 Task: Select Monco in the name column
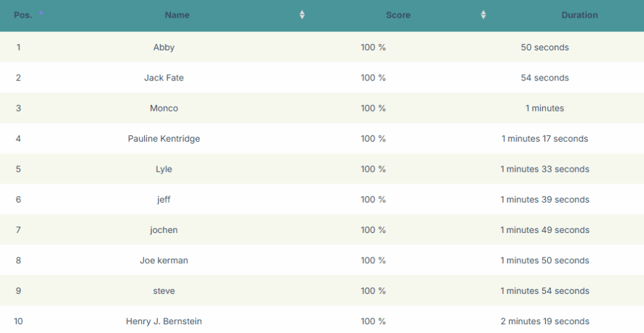164,108
